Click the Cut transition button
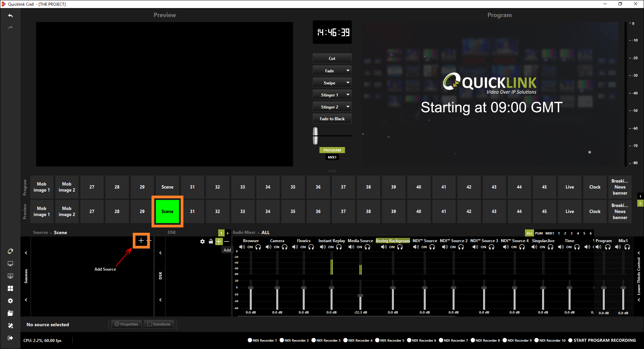 (x=332, y=58)
